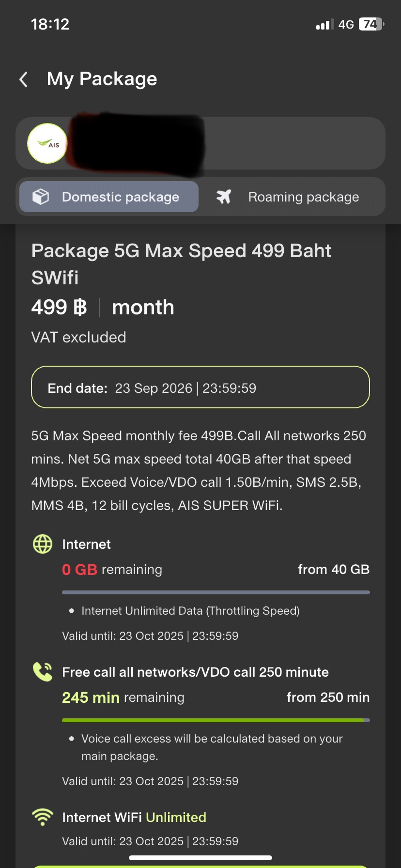This screenshot has height=868, width=401.
Task: Tap the 245 min remaining text
Action: (123, 697)
